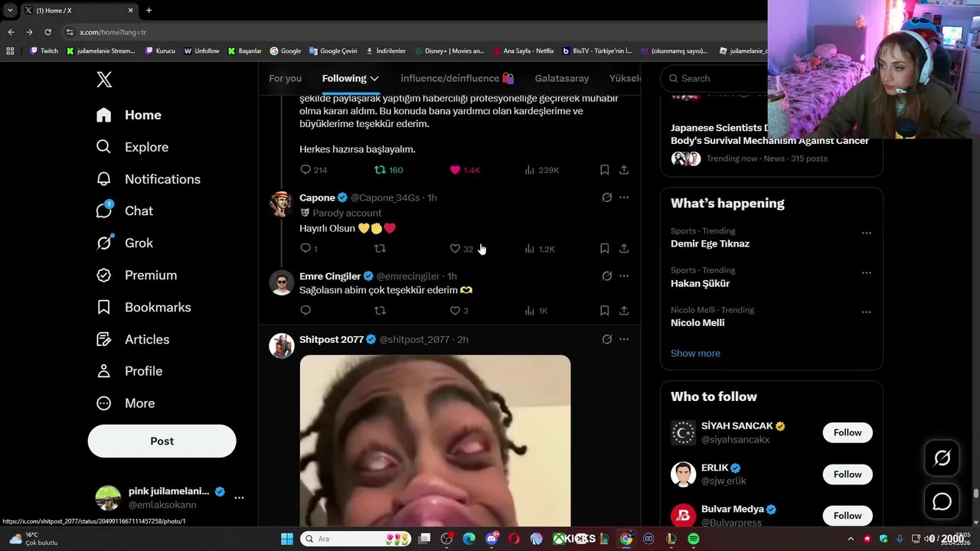Viewport: 980px width, 551px height.
Task: Open Grok icon on Shitpost 2077 post
Action: 607,339
